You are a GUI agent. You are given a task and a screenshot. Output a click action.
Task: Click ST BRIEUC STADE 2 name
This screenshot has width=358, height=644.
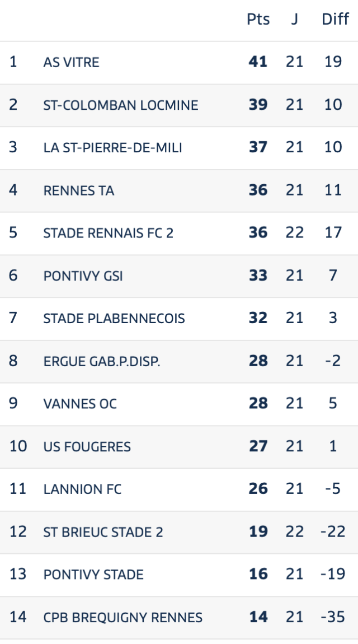(103, 533)
